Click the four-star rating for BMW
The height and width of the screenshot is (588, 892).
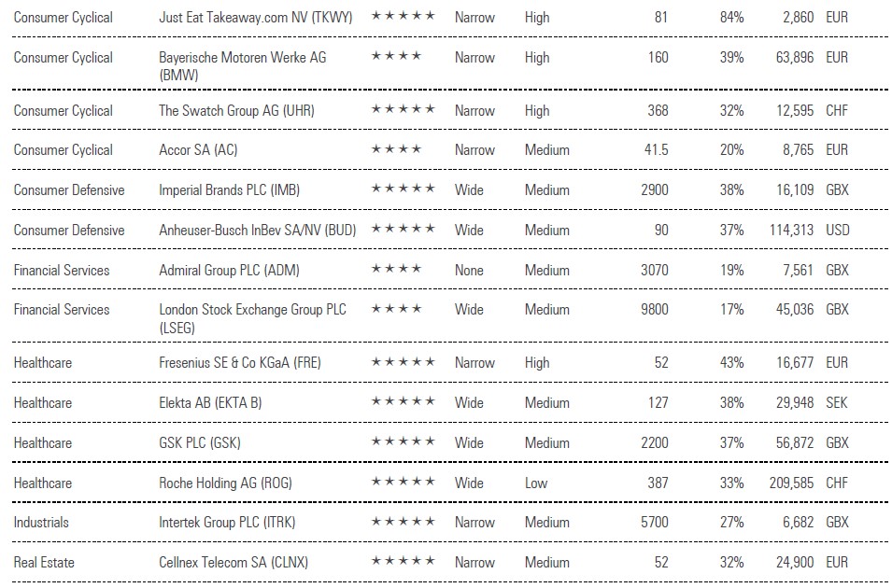click(396, 57)
